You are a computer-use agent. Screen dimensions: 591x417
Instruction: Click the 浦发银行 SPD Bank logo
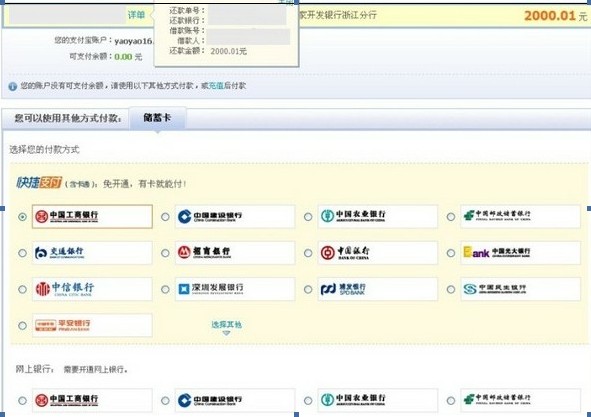343,289
